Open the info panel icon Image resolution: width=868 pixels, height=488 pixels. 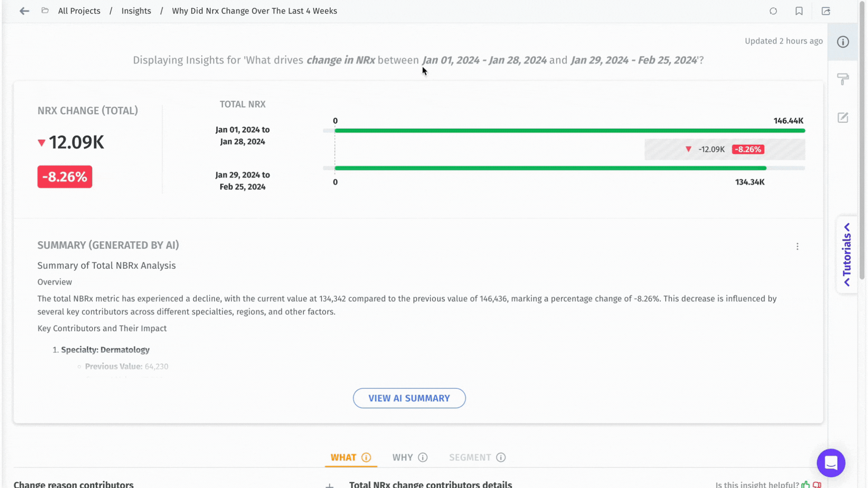click(843, 42)
